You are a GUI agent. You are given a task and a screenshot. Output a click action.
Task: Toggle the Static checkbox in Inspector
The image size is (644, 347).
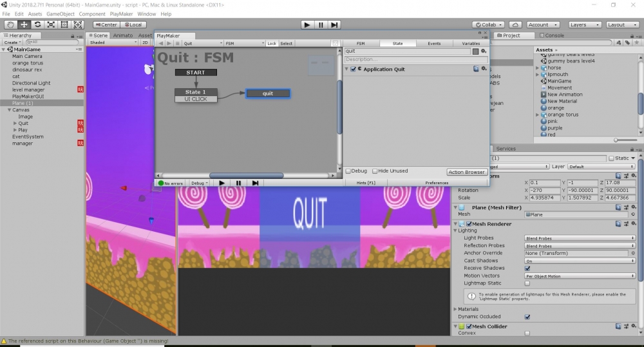[x=612, y=158]
